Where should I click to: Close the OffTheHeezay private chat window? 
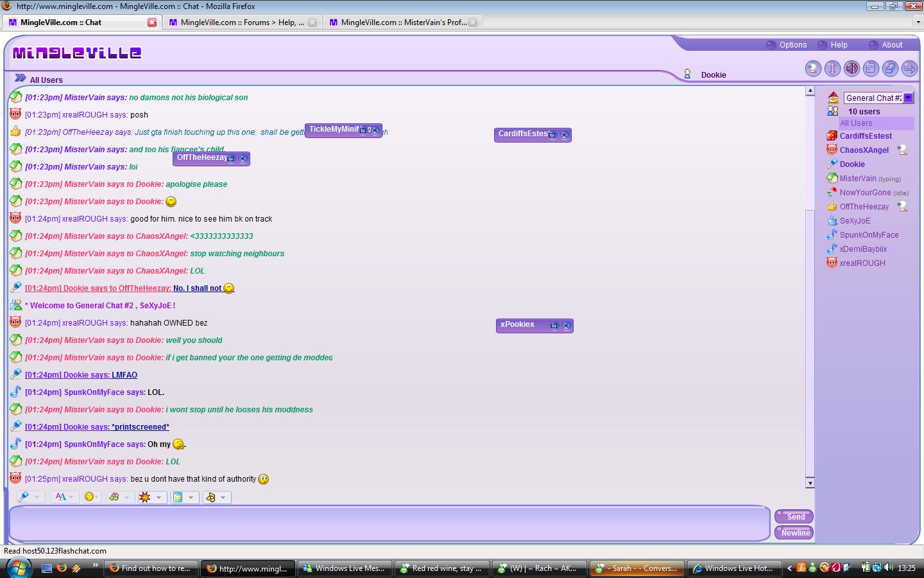(x=243, y=159)
